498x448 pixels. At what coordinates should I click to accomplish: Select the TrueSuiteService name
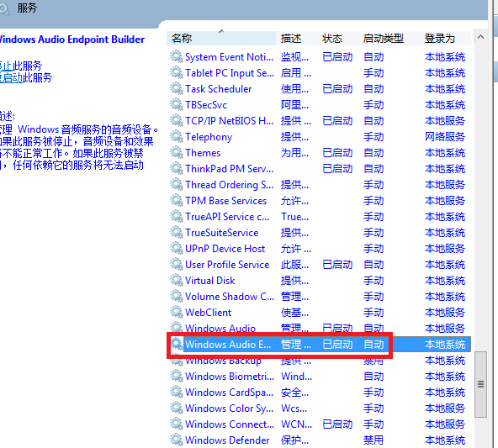click(222, 233)
